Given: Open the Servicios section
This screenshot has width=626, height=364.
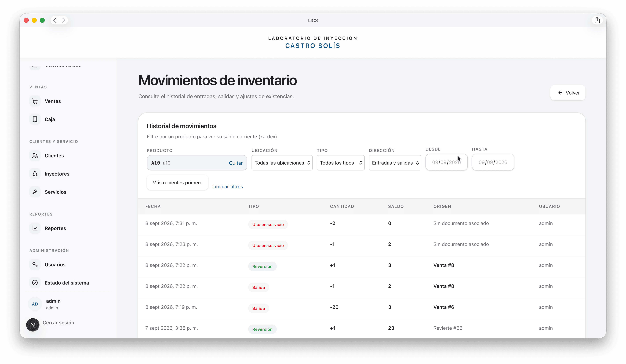Looking at the screenshot, I should 55,192.
